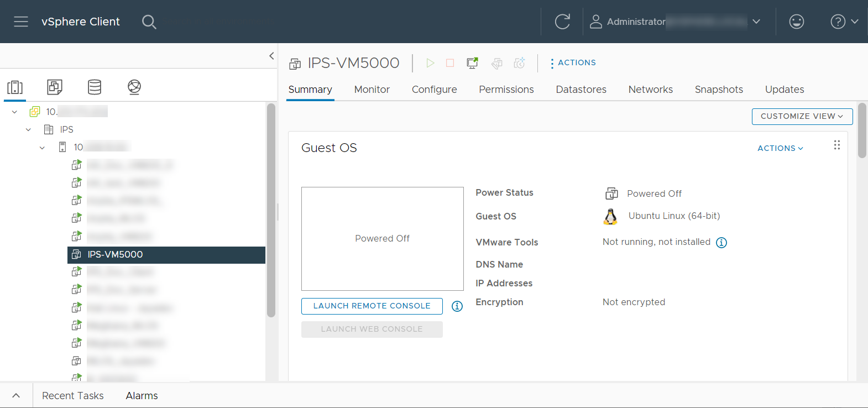Viewport: 868px width, 408px height.
Task: Open the hamburger navigation menu
Action: (21, 22)
